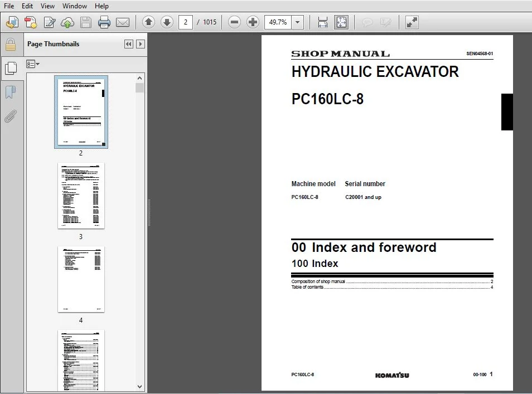Go to next page with down arrow

[x=167, y=22]
